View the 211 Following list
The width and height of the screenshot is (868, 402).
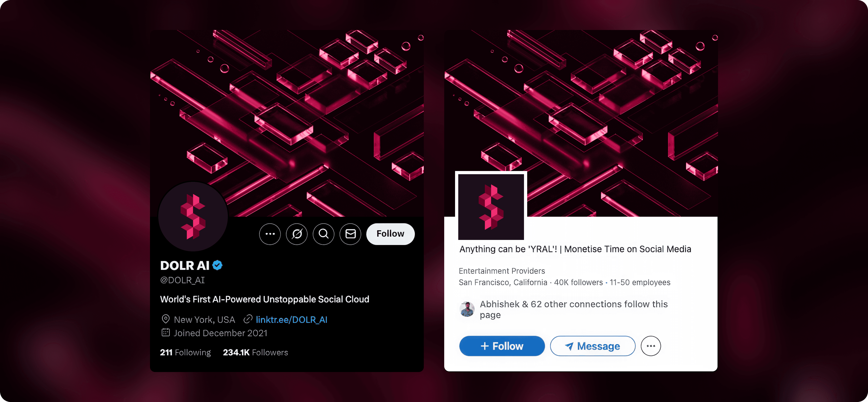tap(185, 352)
